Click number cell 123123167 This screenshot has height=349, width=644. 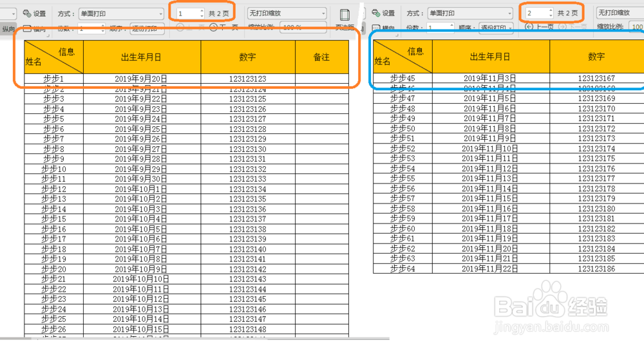596,79
